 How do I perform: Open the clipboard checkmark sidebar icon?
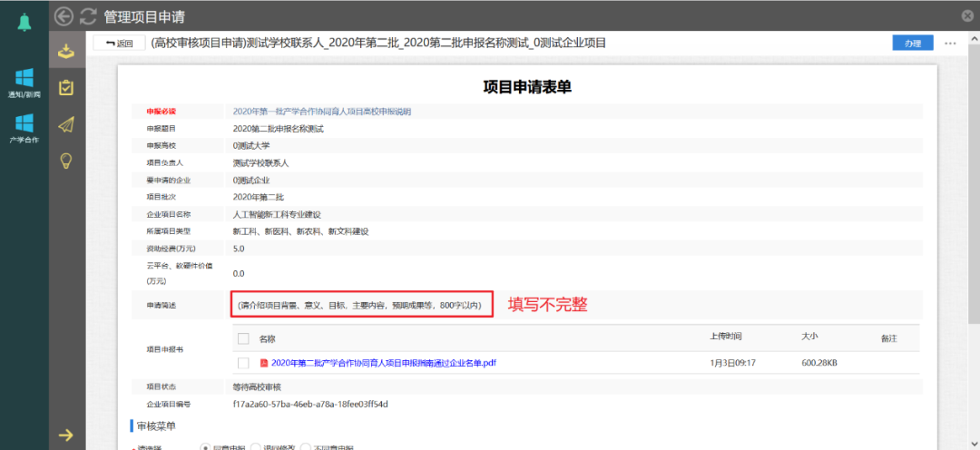66,87
